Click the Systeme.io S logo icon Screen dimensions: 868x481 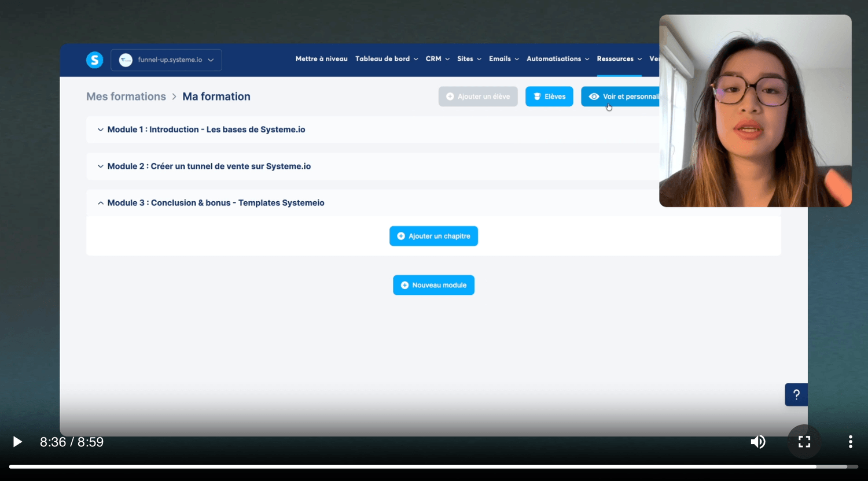click(x=94, y=60)
